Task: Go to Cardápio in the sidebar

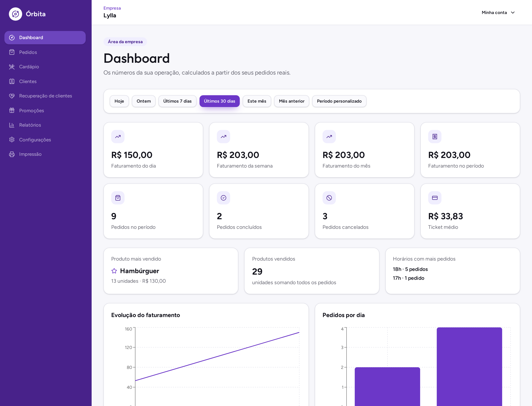Action: tap(45, 67)
